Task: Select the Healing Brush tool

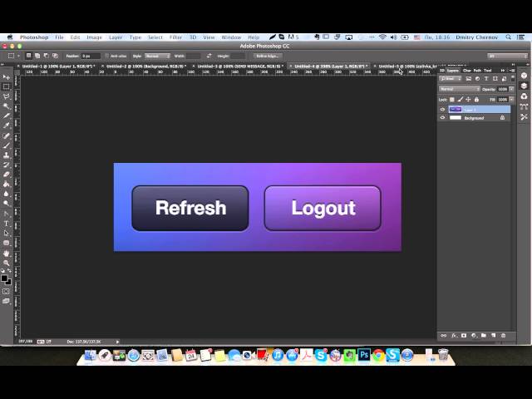Action: (x=6, y=135)
